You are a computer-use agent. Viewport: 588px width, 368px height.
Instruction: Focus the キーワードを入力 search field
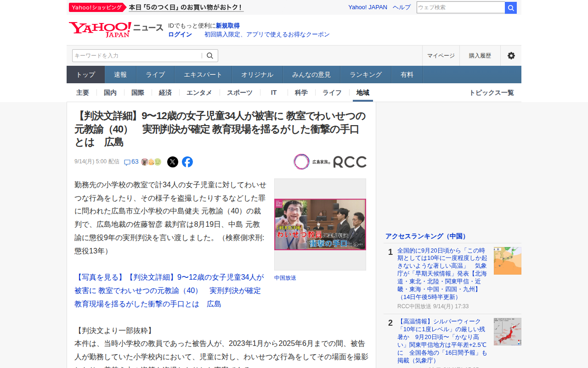click(137, 56)
